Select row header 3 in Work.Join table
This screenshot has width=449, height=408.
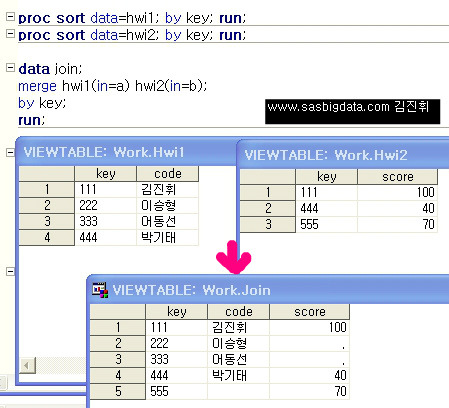(118, 359)
